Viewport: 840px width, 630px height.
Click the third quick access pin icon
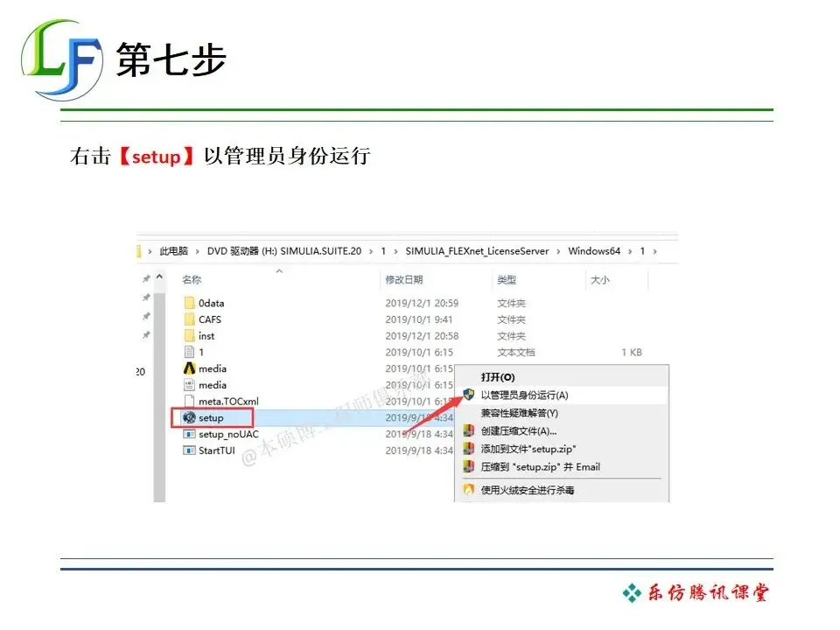tap(146, 316)
